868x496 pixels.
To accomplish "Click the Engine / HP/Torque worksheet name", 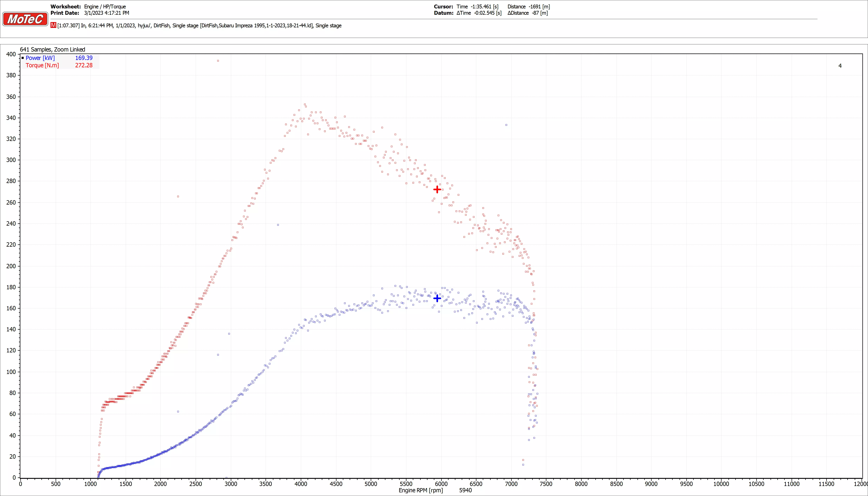I will (105, 6).
